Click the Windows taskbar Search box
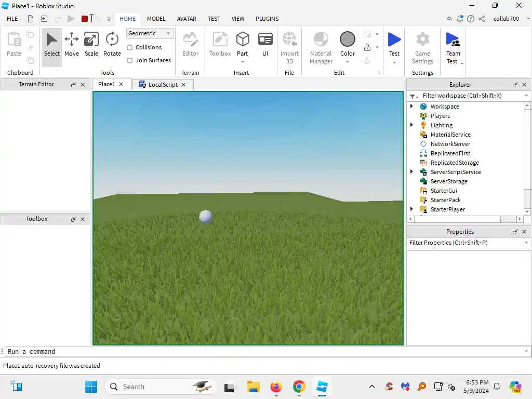The height and width of the screenshot is (399, 532). (x=161, y=387)
